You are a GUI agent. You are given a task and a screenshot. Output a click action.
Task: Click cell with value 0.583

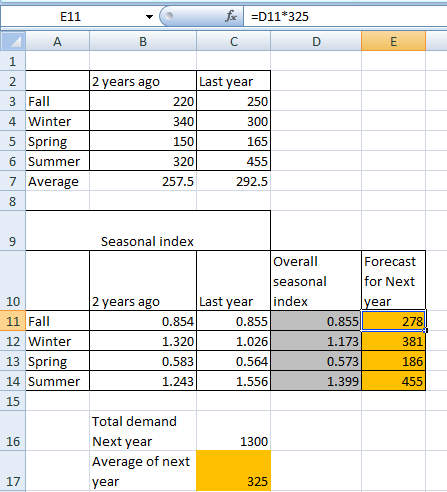point(143,361)
